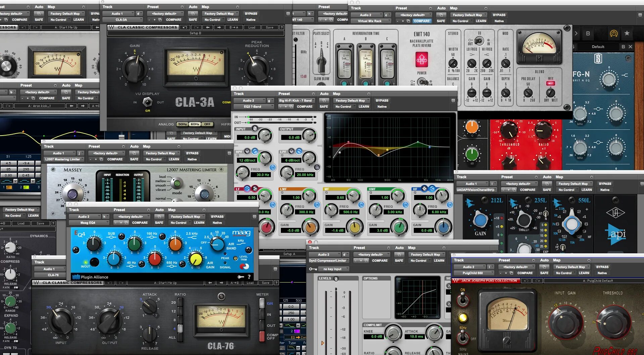Click LEARN in the PuigChild 660 header
This screenshot has width=644, height=355.
[584, 273]
